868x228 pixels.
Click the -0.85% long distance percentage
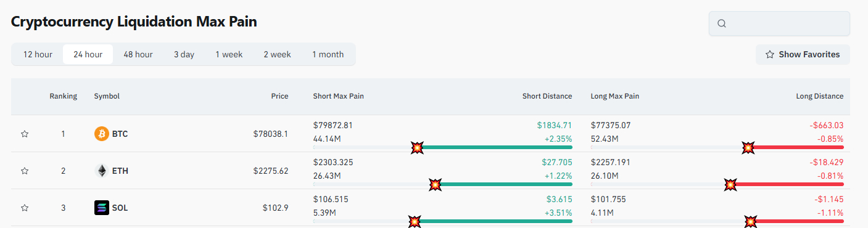[x=830, y=139]
